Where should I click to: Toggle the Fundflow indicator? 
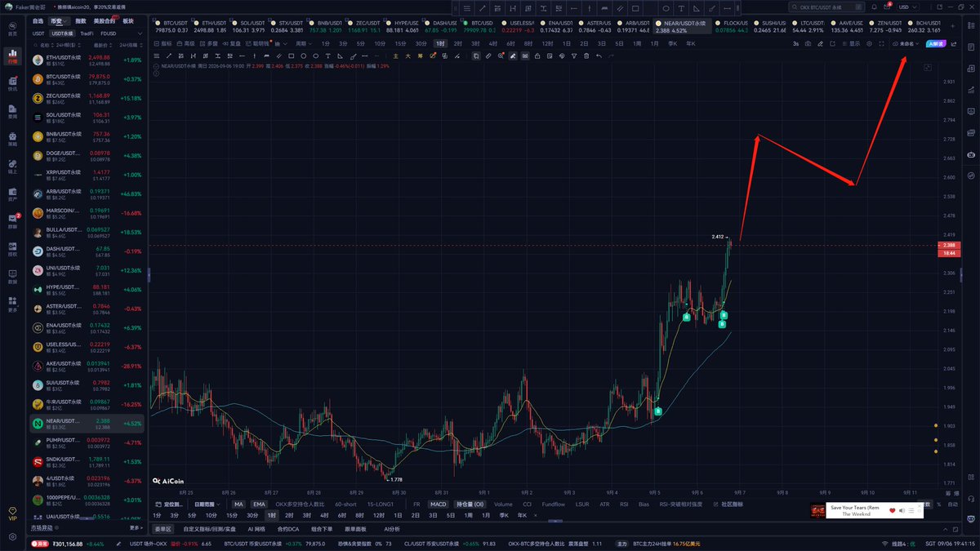553,504
